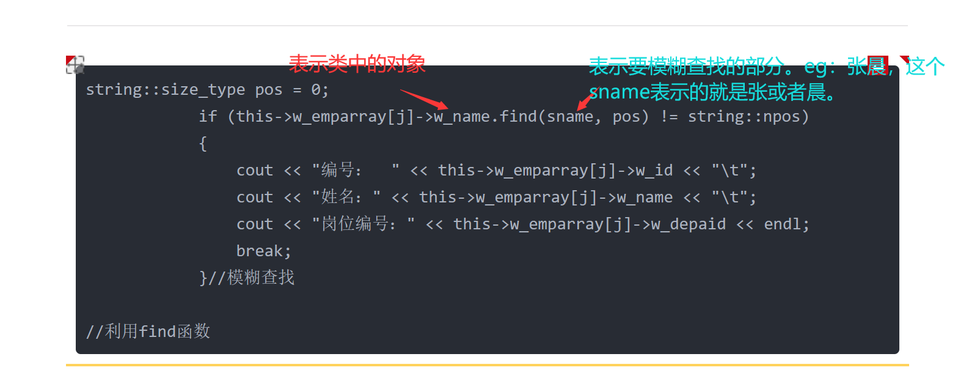This screenshot has width=980, height=392.
Task: Click the cout line printing "姓名:"
Action: (x=496, y=198)
